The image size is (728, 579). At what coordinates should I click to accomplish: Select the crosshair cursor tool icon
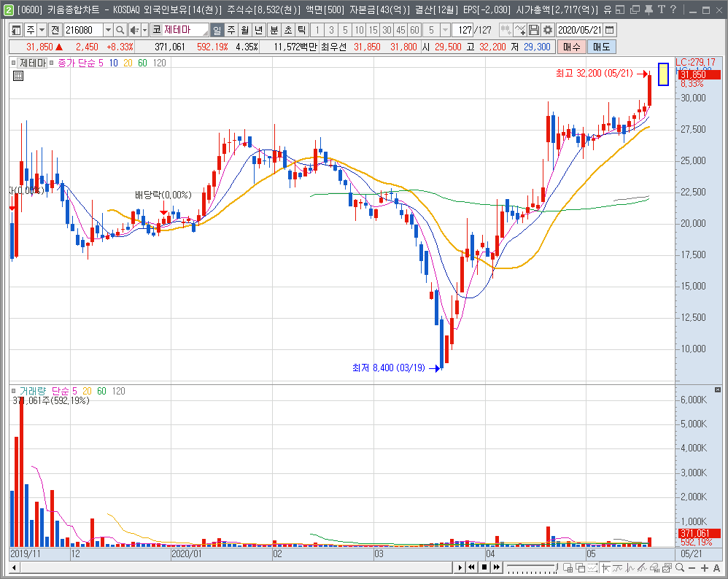pyautogui.click(x=605, y=567)
